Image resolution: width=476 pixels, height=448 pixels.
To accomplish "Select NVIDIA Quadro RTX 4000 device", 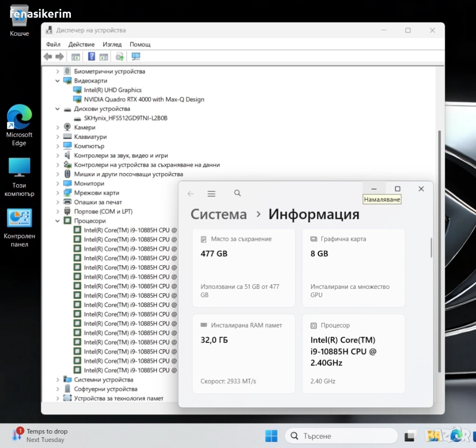I will [x=144, y=99].
